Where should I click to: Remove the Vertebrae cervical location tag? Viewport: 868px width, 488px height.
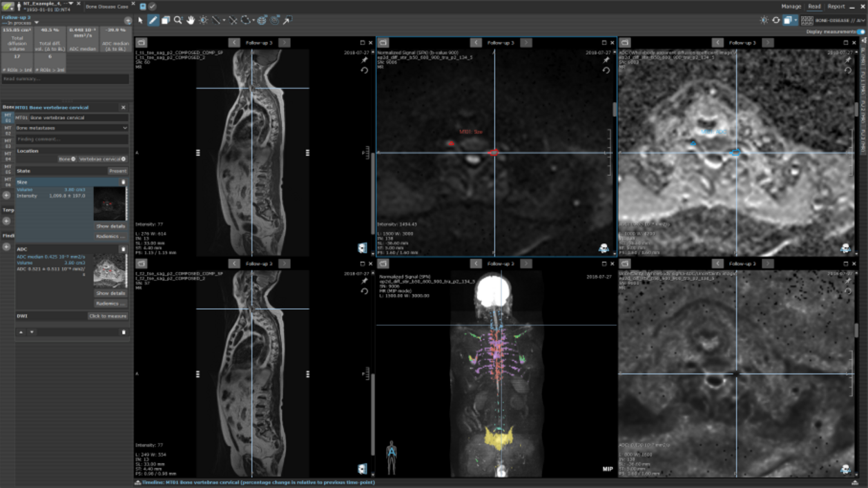(124, 159)
